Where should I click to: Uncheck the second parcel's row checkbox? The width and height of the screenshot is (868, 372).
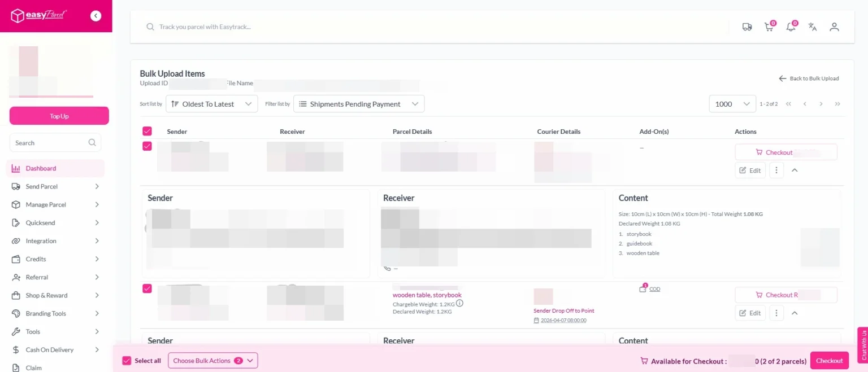[x=147, y=288]
